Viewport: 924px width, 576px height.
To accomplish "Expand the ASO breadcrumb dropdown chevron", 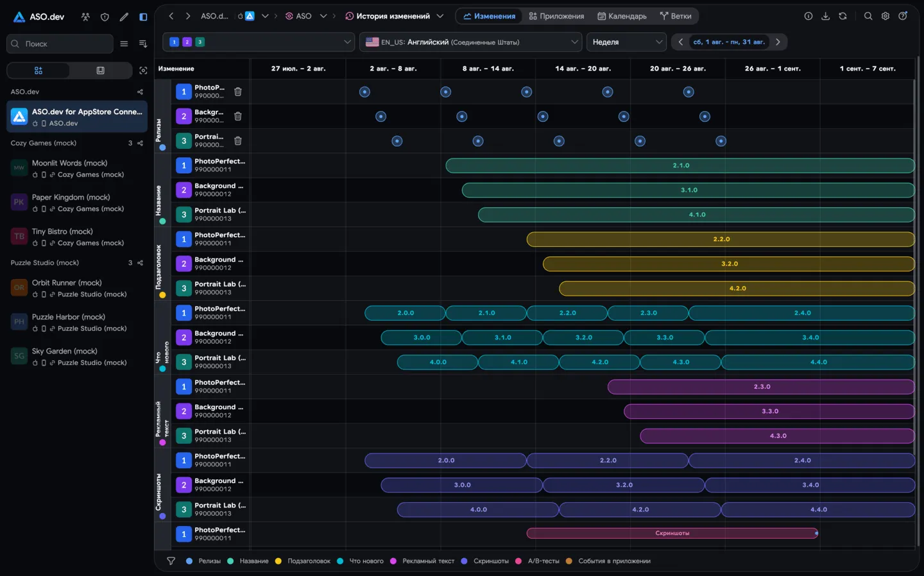I will (323, 16).
